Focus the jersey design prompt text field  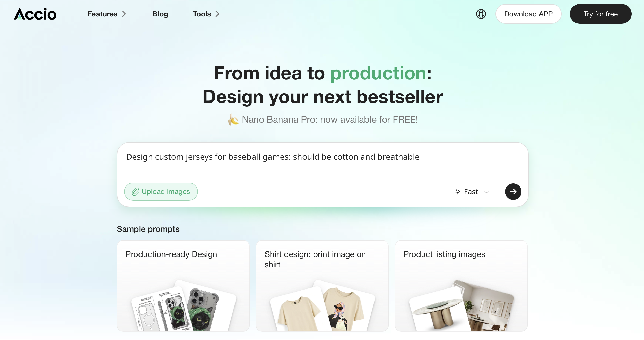[x=323, y=162]
